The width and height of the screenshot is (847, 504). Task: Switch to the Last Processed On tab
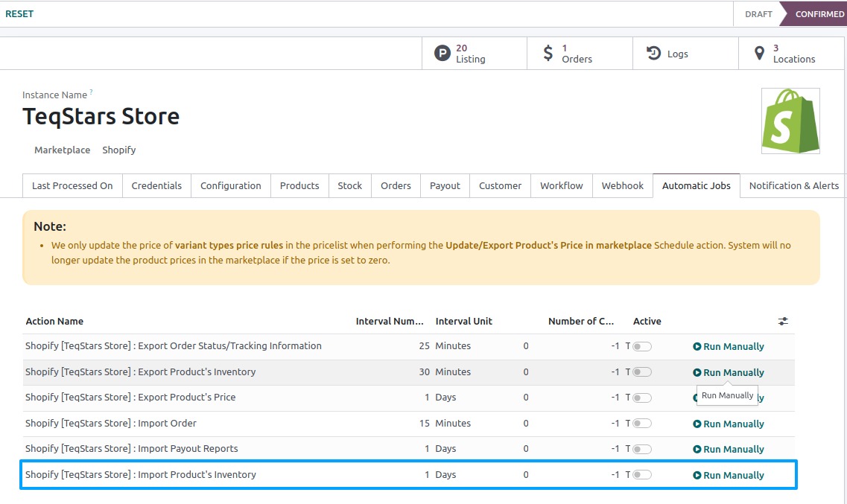tap(72, 185)
